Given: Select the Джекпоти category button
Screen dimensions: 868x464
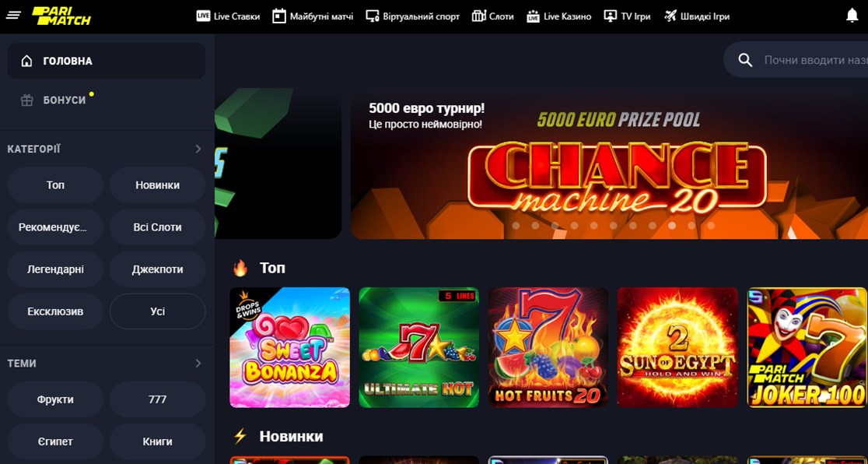Looking at the screenshot, I should click(157, 269).
